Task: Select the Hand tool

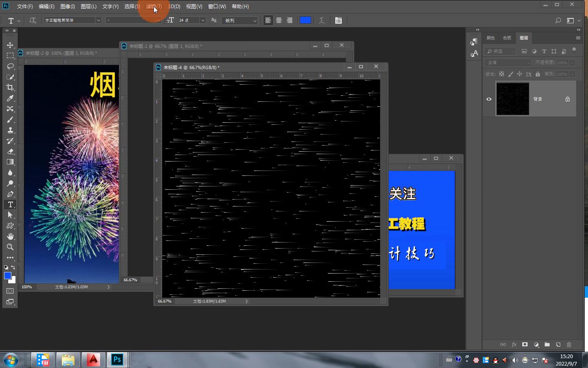Action: (x=10, y=236)
